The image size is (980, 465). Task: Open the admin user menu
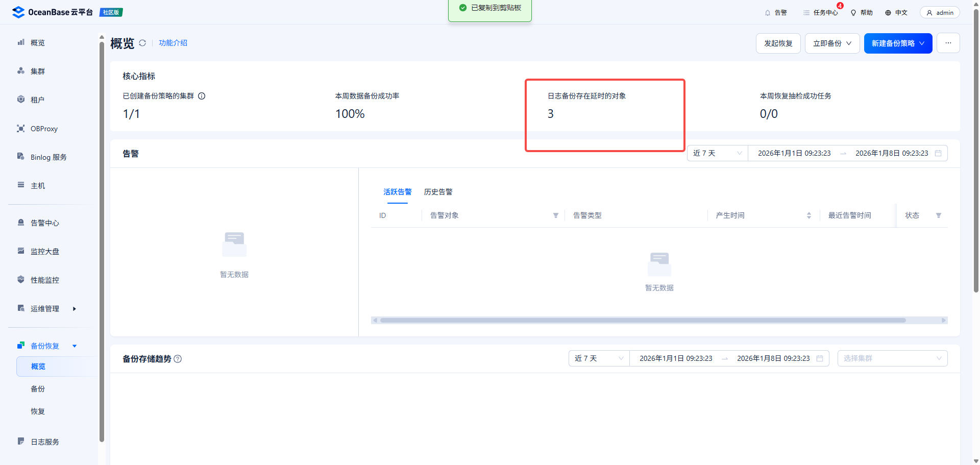(940, 13)
